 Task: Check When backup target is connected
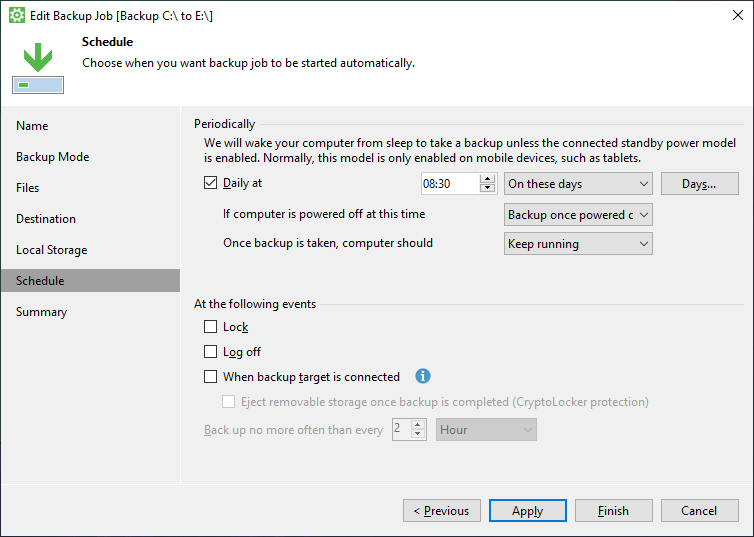(x=210, y=377)
